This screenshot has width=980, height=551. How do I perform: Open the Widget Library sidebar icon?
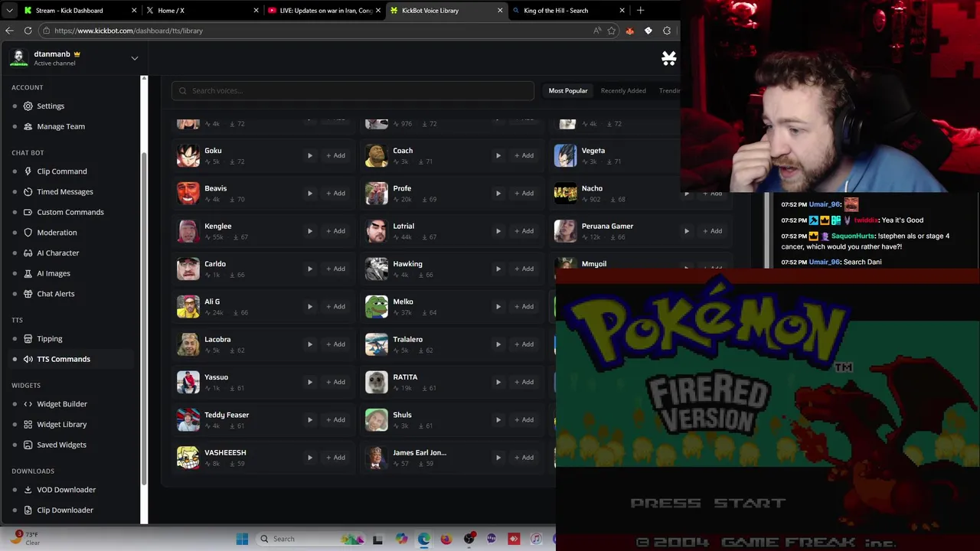[28, 424]
